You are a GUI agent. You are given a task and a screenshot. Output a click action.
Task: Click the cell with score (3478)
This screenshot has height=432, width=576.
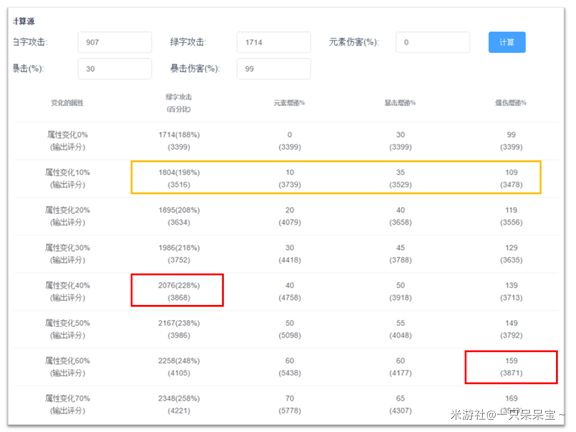(x=511, y=178)
